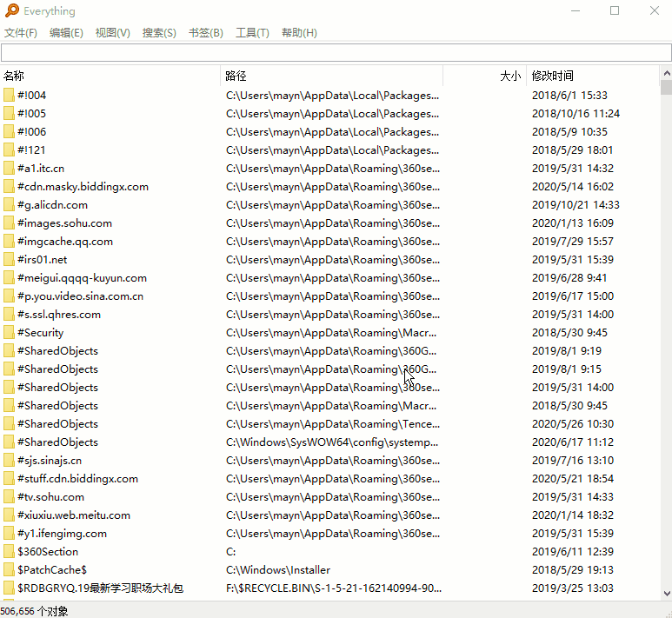Image resolution: width=672 pixels, height=618 pixels.
Task: Select folder icon of #irs01.net
Action: coord(9,260)
